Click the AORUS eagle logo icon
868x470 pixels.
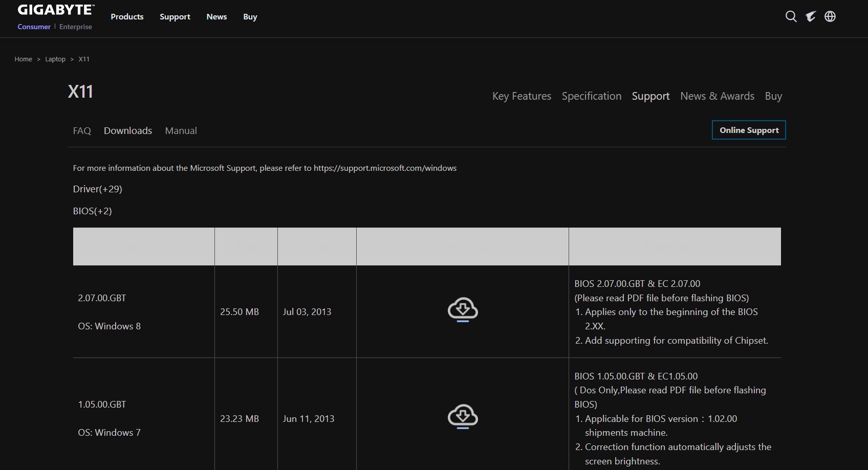click(x=811, y=16)
